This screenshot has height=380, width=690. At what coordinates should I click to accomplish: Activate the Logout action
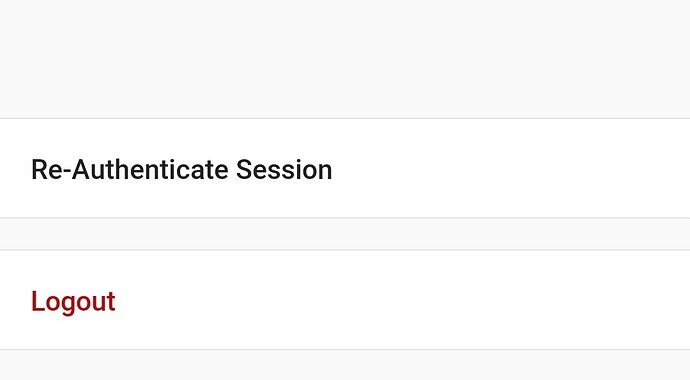(x=345, y=300)
